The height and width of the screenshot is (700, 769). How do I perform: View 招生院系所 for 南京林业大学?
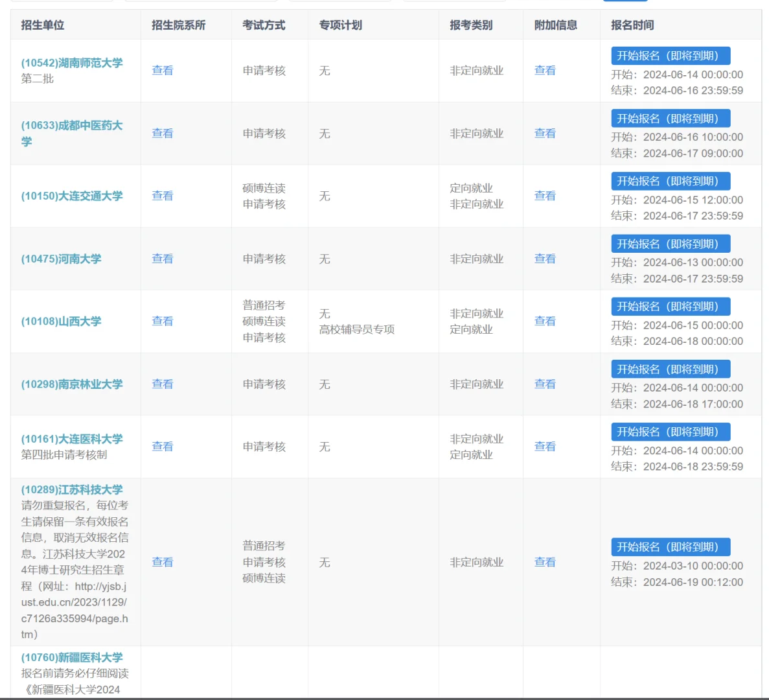coord(163,384)
